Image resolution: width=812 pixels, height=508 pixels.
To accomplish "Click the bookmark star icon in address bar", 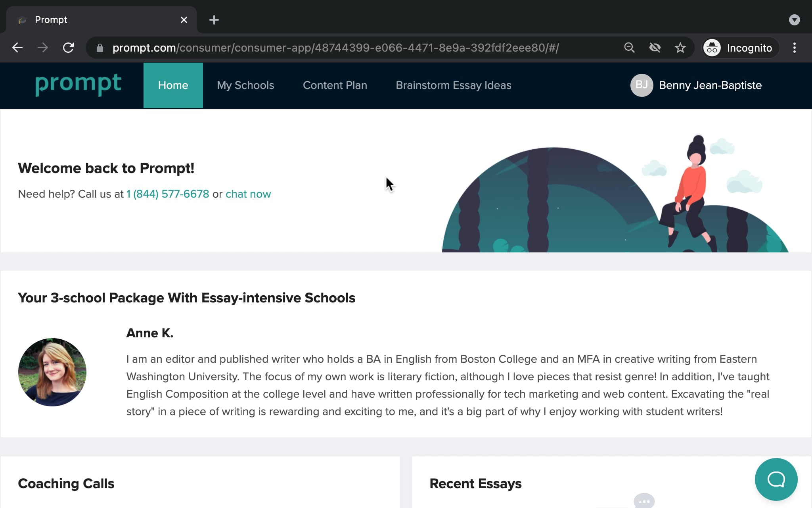I will click(679, 47).
